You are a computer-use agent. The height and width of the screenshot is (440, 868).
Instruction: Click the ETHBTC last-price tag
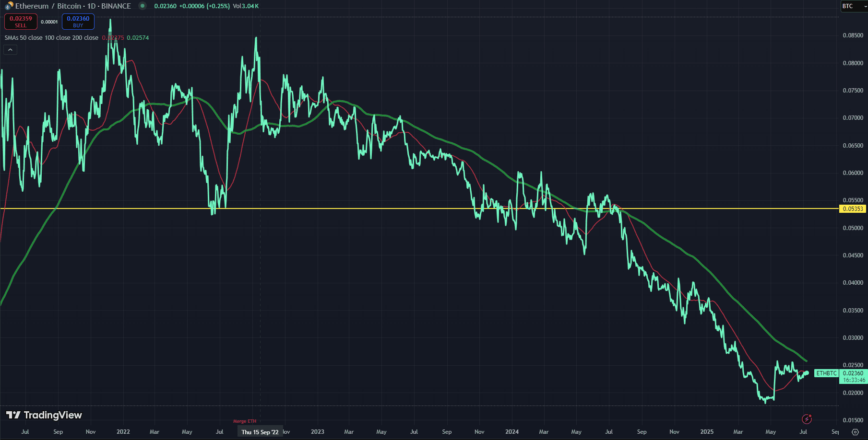[826, 373]
